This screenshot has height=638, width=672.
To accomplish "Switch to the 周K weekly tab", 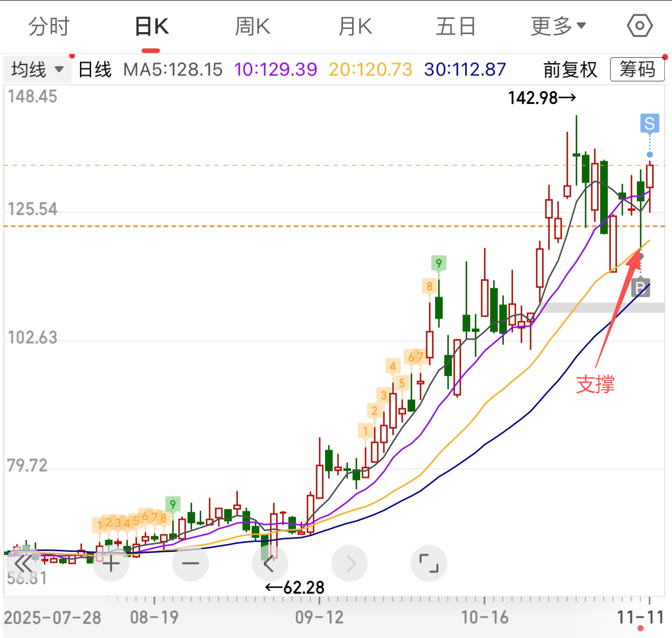I will [x=253, y=26].
